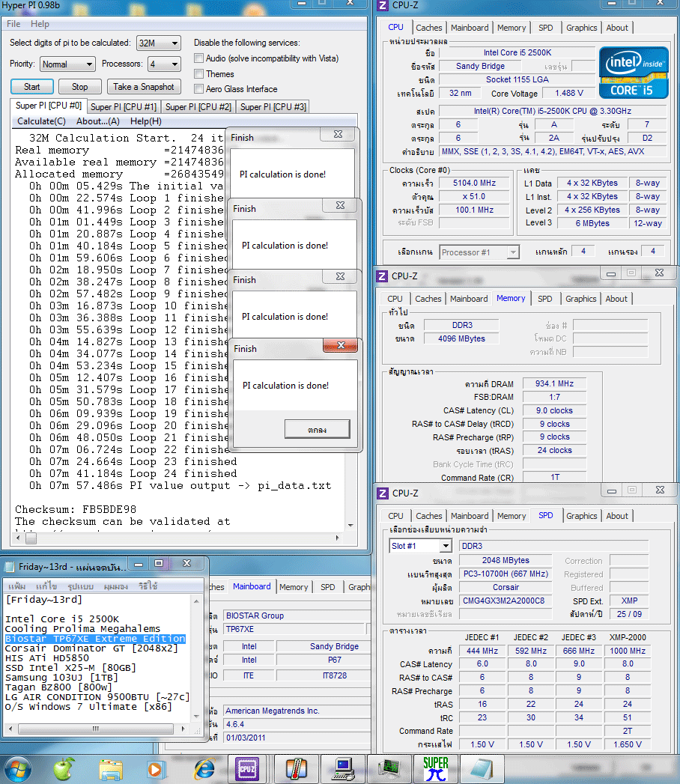Screen dimensions: 680x784
Task: Open the แฟ้ม menu in Notepad
Action: (x=17, y=586)
